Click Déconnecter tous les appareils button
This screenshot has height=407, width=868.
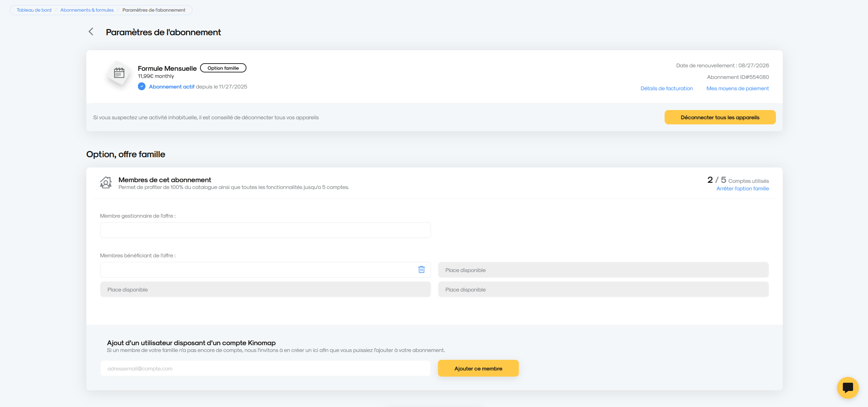tap(720, 117)
